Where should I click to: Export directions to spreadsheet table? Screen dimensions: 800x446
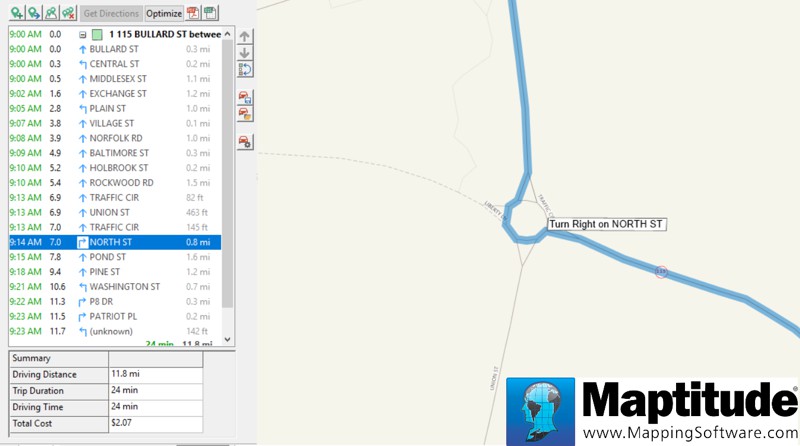tap(210, 13)
